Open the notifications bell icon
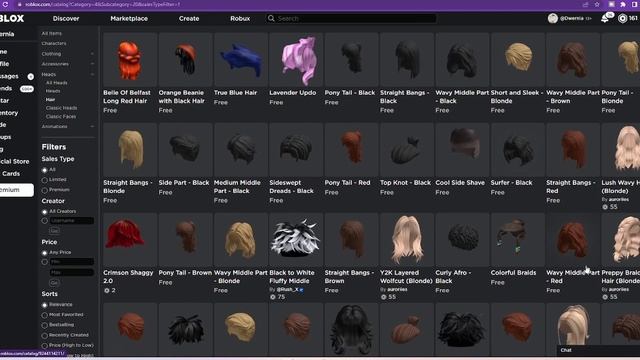Screen dimensions: 640x360 (605, 18)
